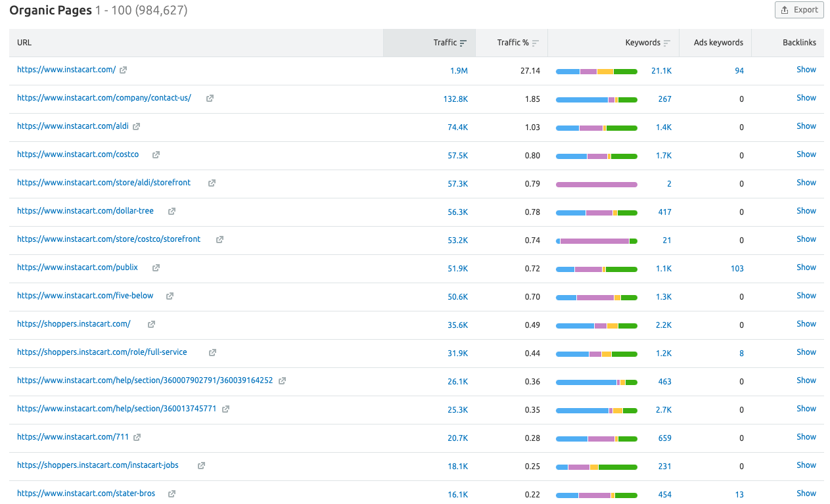The image size is (830, 504).
Task: Open external link icon for role/full-service URL
Action: pyautogui.click(x=212, y=352)
